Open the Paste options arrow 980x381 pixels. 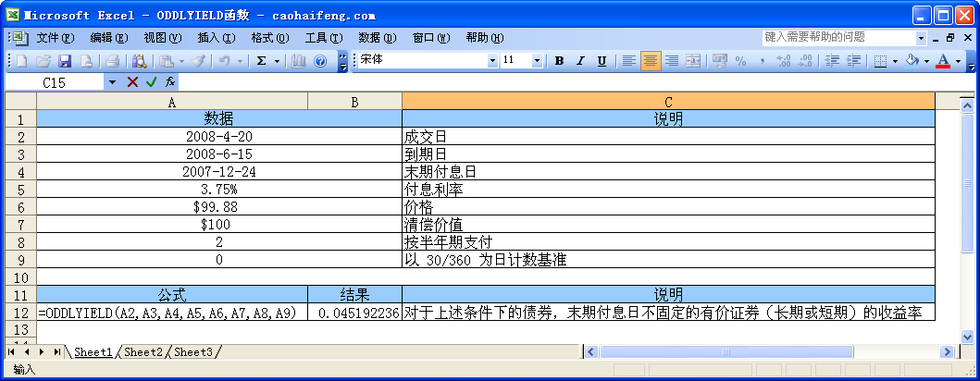coord(182,61)
